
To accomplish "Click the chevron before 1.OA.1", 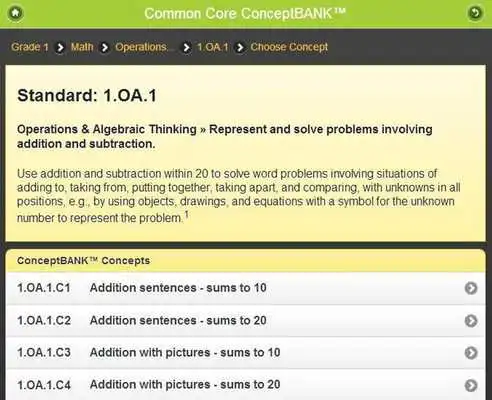I will [186, 47].
